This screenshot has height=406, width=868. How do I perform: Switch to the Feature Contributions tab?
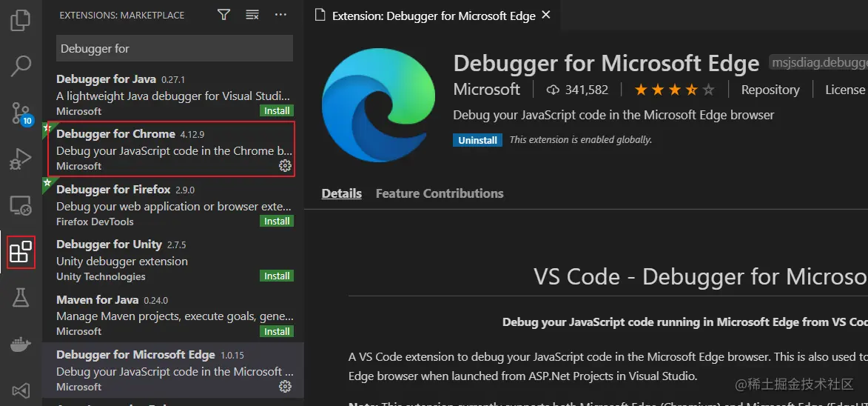tap(440, 193)
